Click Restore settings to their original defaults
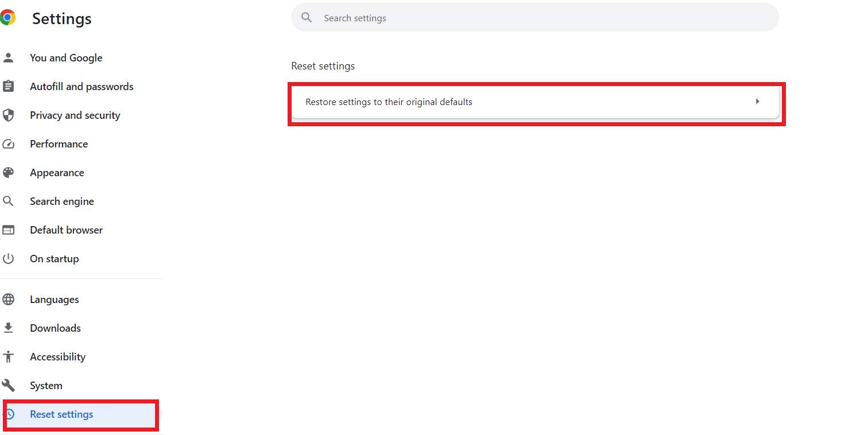The width and height of the screenshot is (868, 435). pos(535,102)
